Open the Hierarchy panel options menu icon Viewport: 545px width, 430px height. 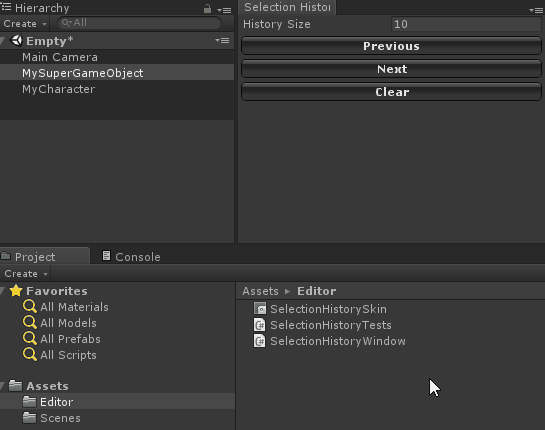224,10
